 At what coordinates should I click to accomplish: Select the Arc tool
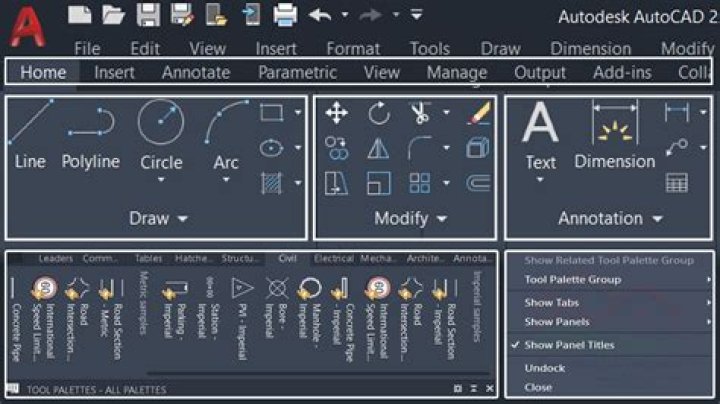click(226, 134)
